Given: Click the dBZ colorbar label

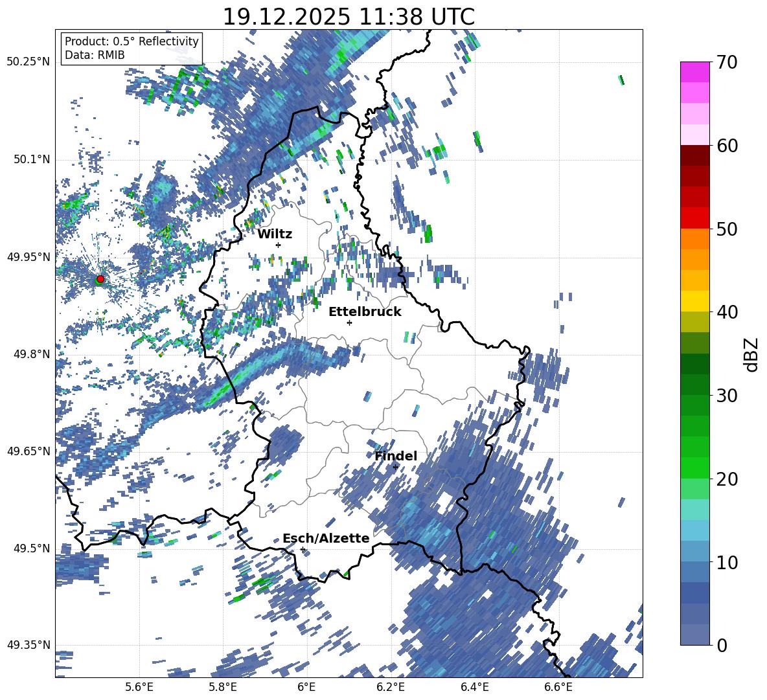Looking at the screenshot, I should (751, 354).
